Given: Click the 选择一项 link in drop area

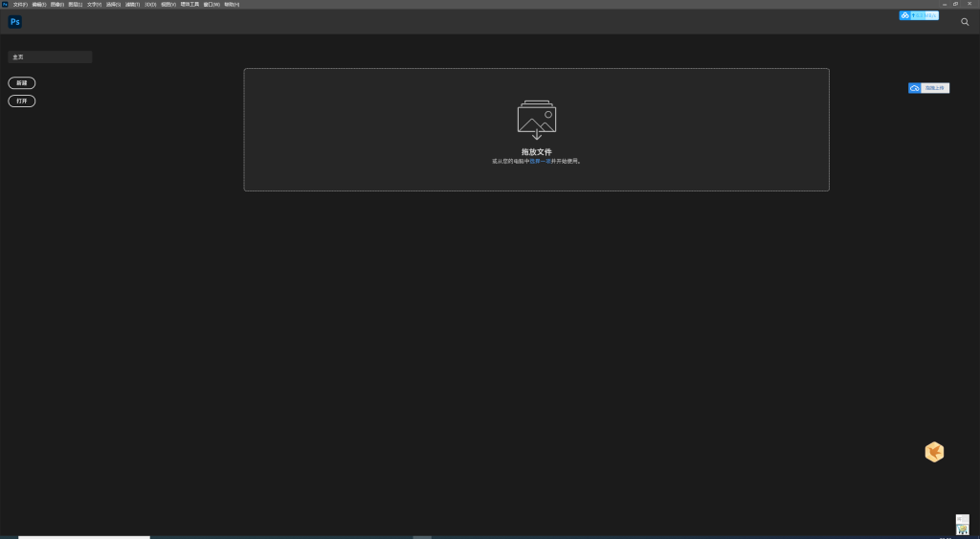Looking at the screenshot, I should [x=540, y=162].
